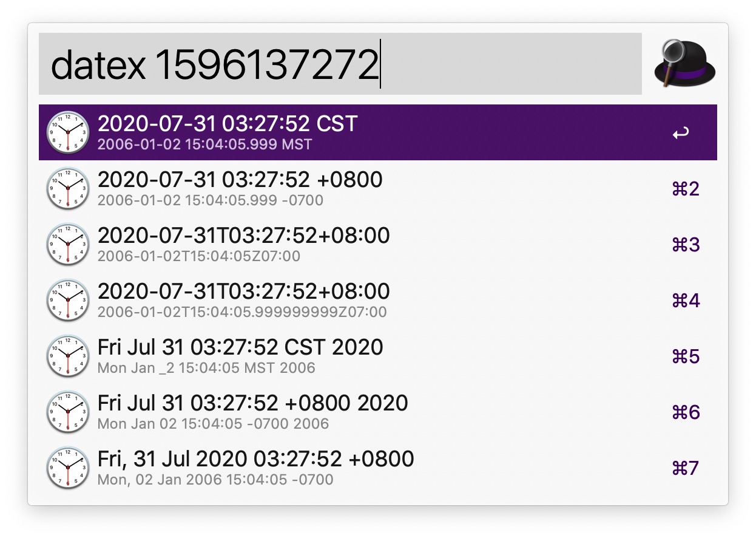
Task: Click clock icon of the highlighted CST result
Action: coord(68,132)
